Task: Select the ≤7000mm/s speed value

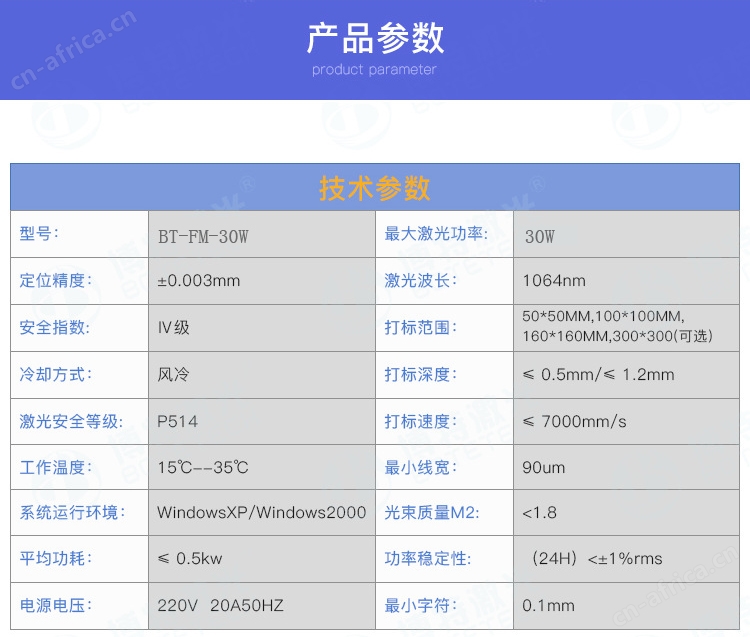Action: (x=574, y=421)
